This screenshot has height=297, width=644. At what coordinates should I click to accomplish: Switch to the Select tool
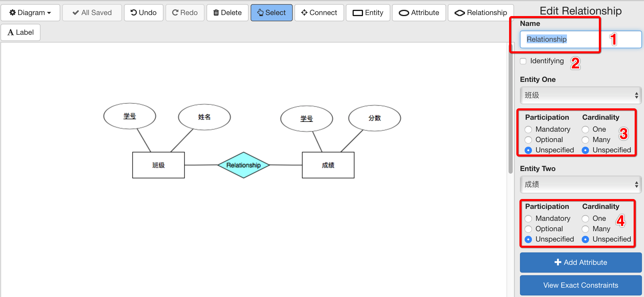coord(271,12)
